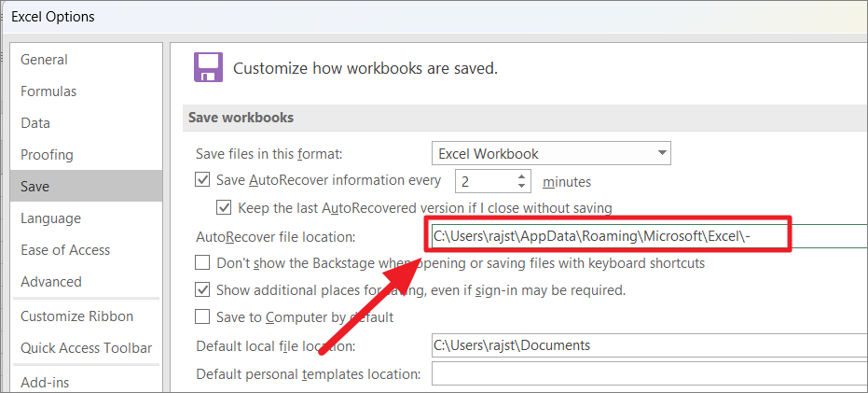This screenshot has width=868, height=393.
Task: Click the 'Save files in this format:' label
Action: (x=269, y=153)
